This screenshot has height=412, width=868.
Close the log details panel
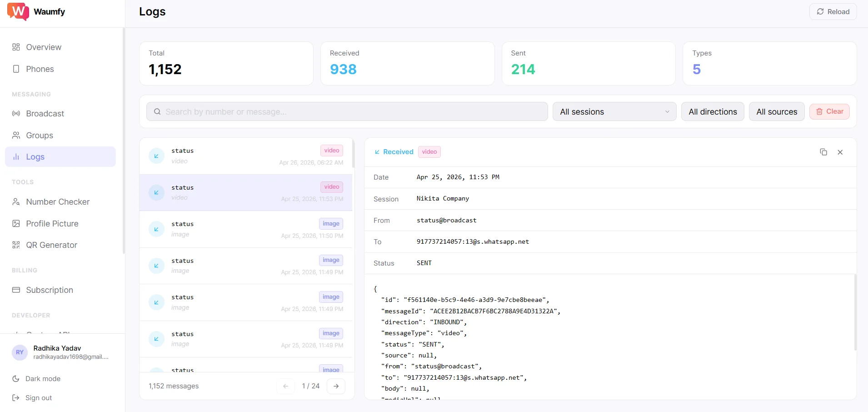click(x=840, y=152)
